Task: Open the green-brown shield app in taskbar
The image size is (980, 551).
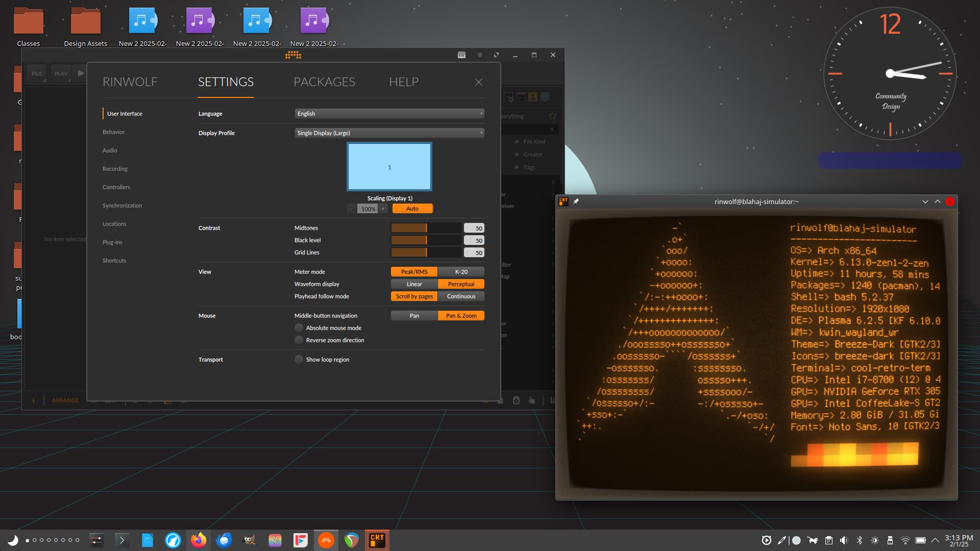Action: 352,540
